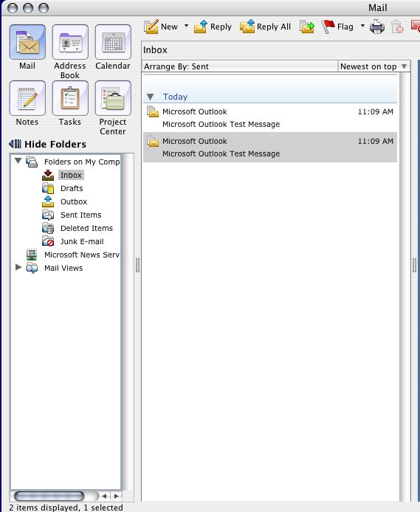Print the selected message
Image resolution: width=420 pixels, height=512 pixels.
(x=377, y=27)
